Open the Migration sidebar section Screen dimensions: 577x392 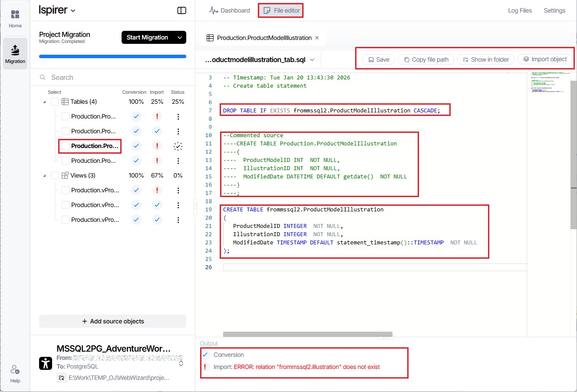point(15,53)
